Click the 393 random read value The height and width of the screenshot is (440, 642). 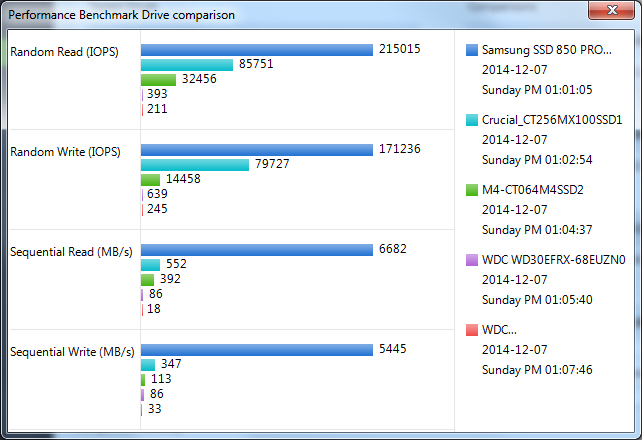tap(157, 94)
